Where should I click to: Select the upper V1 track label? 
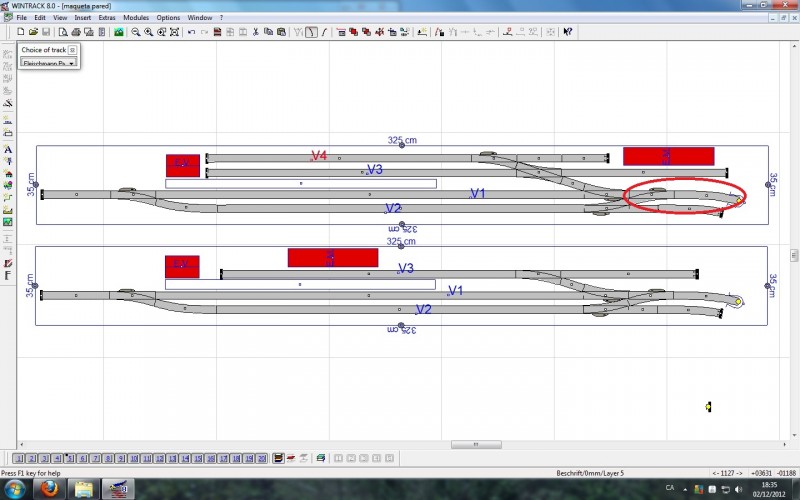478,193
